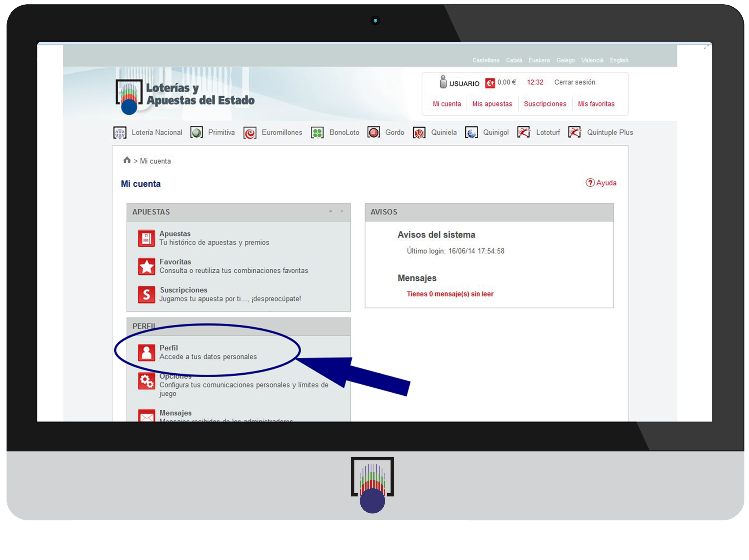Click the Lotería Nacional game icon
The image size is (749, 560).
pyautogui.click(x=120, y=133)
